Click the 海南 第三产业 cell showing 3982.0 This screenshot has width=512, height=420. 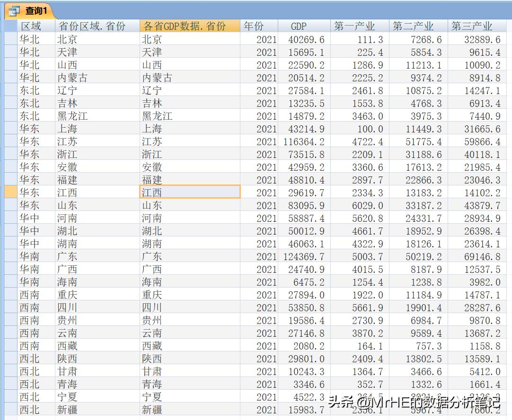coord(478,281)
